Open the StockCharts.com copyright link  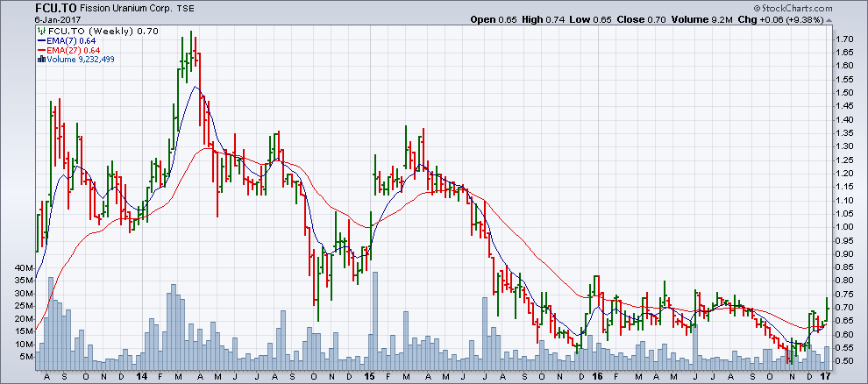click(793, 9)
